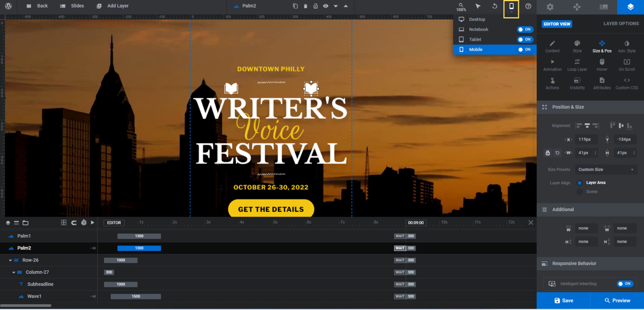Image resolution: width=644 pixels, height=310 pixels.
Task: Set vertical alignment to bottom
Action: (629, 126)
